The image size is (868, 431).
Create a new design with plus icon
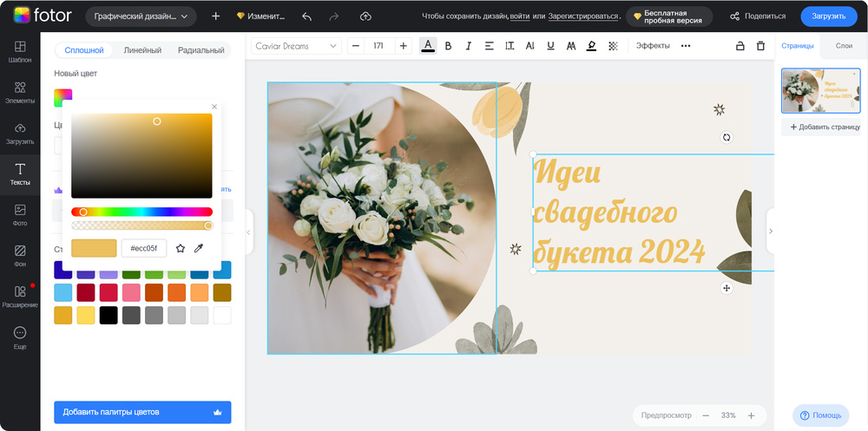point(216,16)
